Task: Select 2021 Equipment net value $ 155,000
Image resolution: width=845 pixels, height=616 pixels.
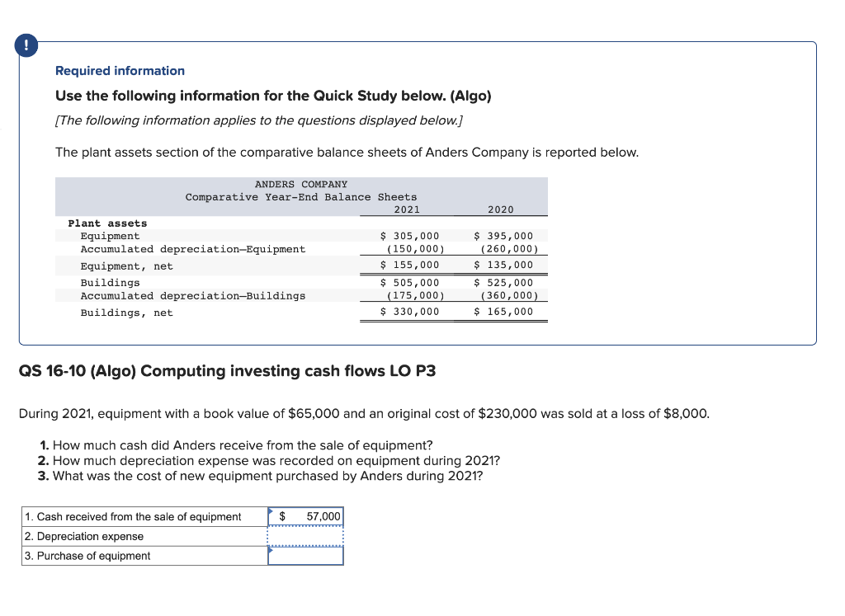Action: click(x=409, y=265)
